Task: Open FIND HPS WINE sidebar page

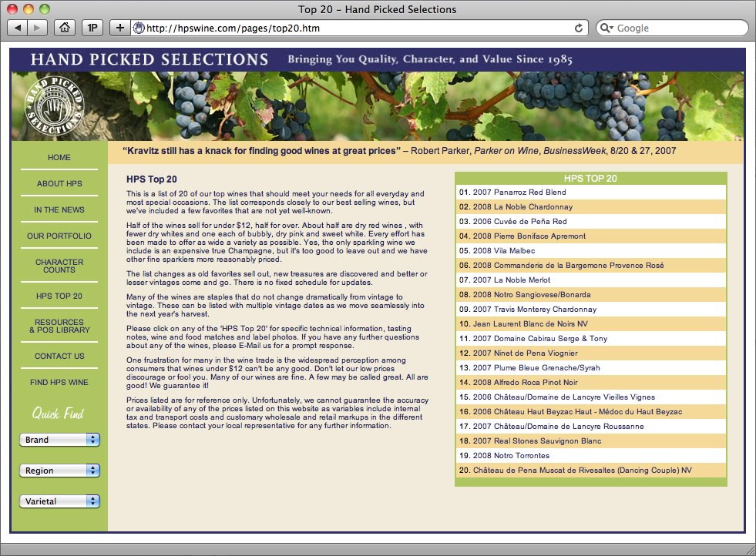Action: click(x=59, y=382)
